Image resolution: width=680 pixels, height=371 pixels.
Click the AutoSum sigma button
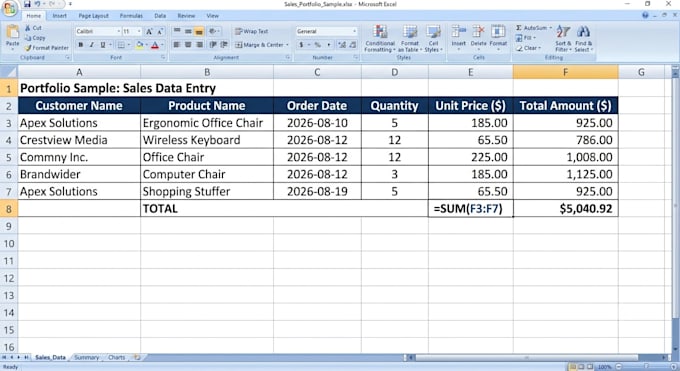pos(519,28)
